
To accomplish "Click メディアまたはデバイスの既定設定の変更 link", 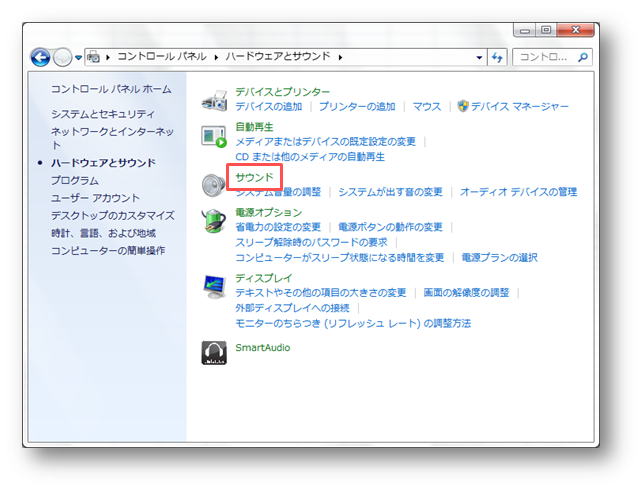I will pos(326,142).
